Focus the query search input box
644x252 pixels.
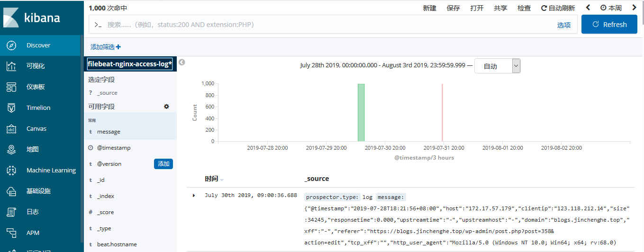tap(327, 25)
